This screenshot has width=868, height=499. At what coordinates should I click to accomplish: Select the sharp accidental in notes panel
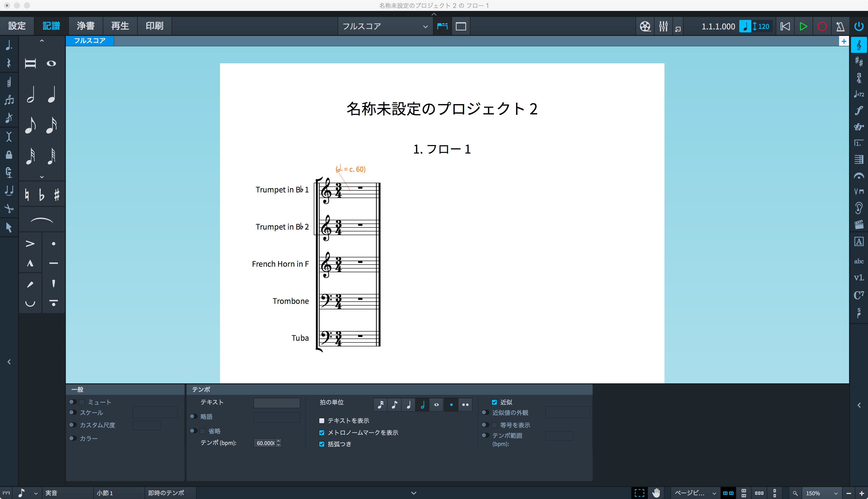pyautogui.click(x=57, y=195)
